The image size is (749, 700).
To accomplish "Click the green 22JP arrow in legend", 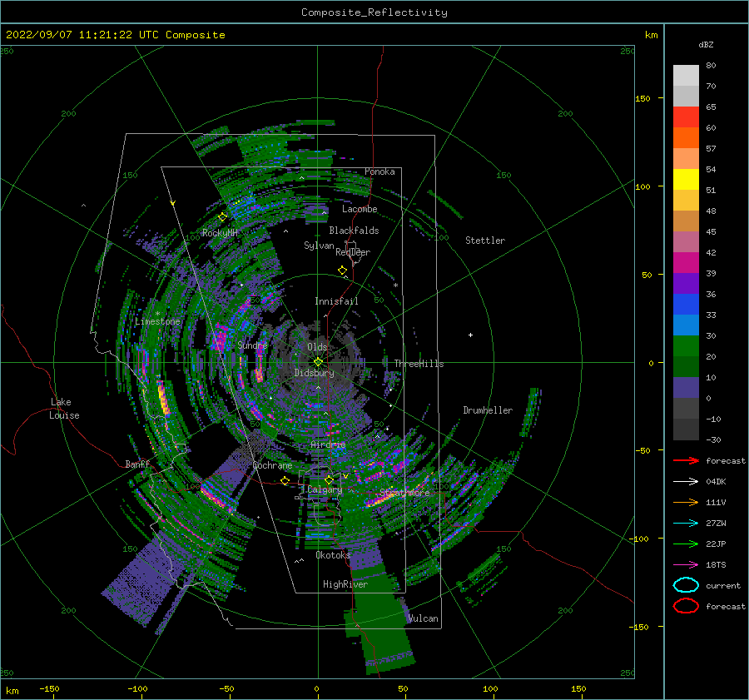I will pyautogui.click(x=686, y=544).
